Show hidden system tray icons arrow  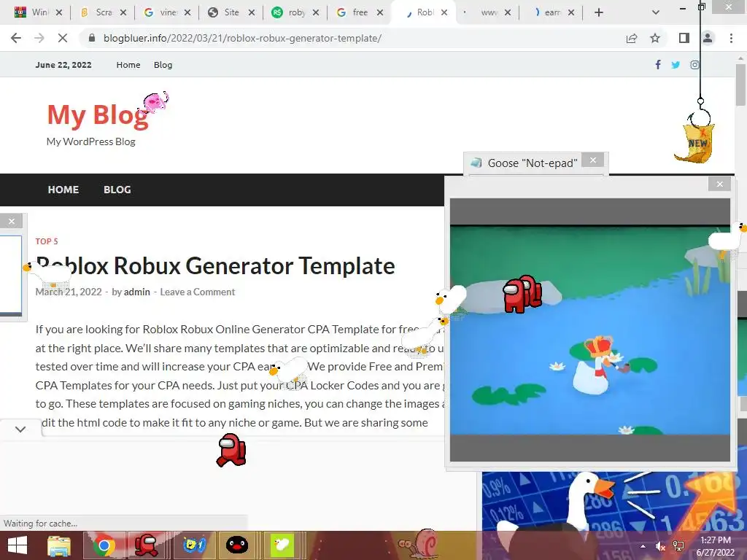(643, 546)
